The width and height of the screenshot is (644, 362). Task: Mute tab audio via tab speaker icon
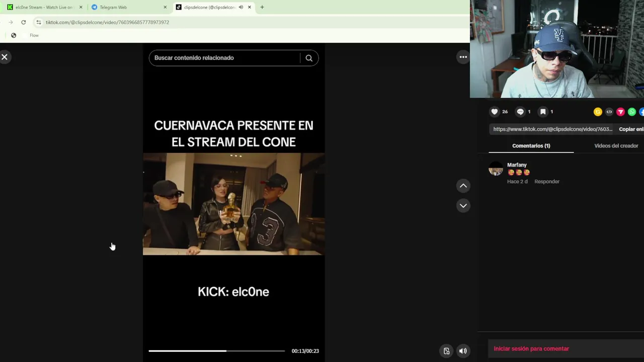(x=240, y=8)
